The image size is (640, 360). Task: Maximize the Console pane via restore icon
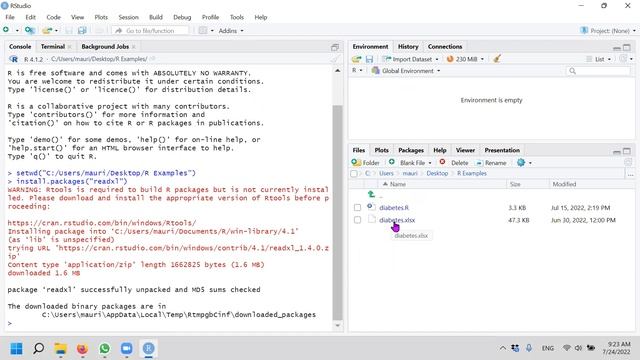coord(335,47)
